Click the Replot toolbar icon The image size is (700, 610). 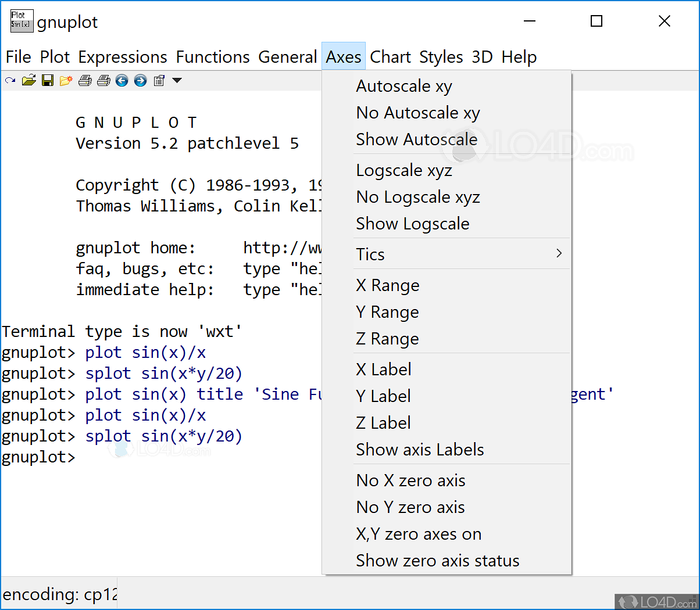pyautogui.click(x=9, y=80)
